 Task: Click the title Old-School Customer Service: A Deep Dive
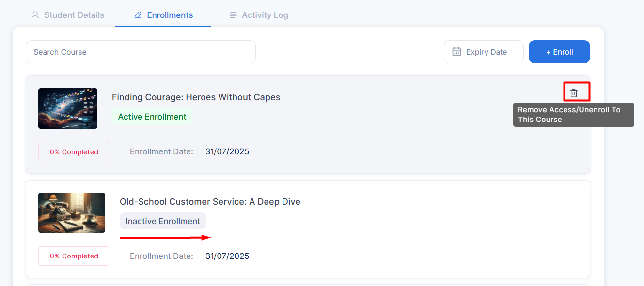(210, 202)
